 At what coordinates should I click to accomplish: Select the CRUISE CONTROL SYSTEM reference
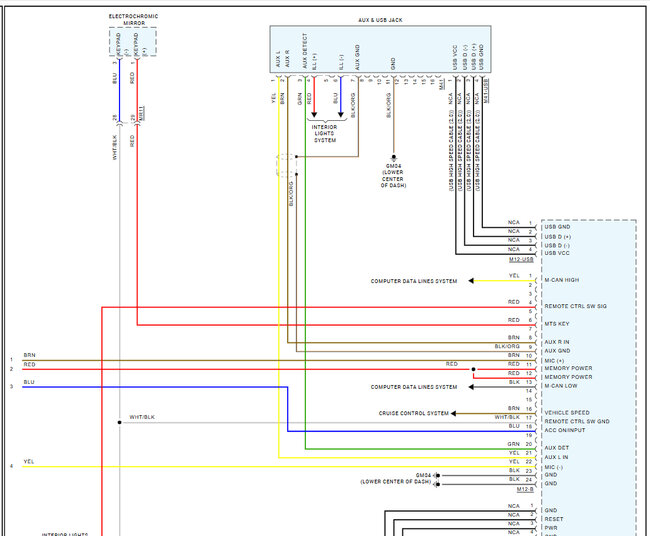(x=413, y=413)
